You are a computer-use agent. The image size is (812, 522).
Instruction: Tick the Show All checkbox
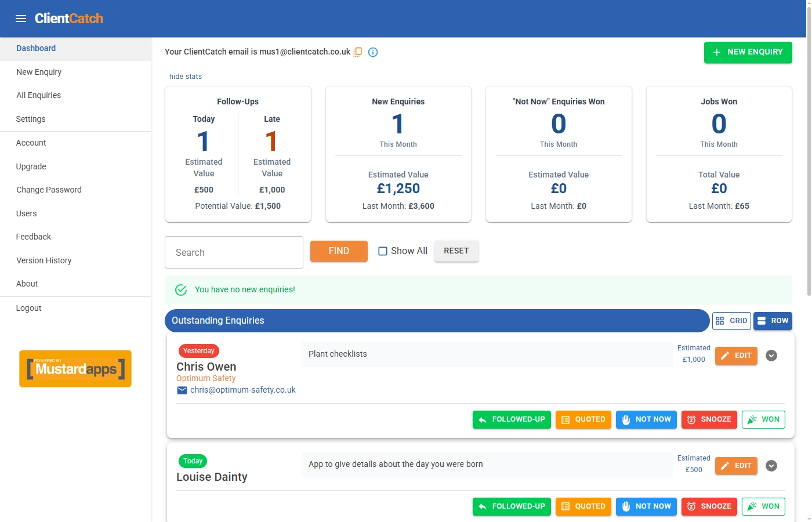click(383, 251)
